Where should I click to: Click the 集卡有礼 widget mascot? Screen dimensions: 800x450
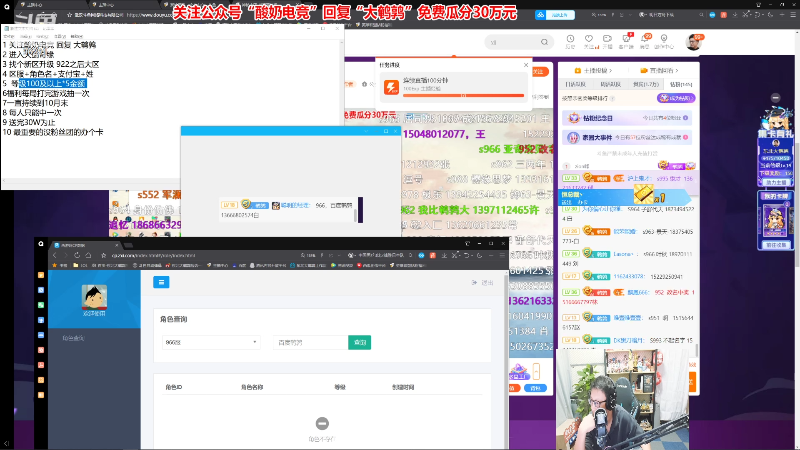pos(775,120)
